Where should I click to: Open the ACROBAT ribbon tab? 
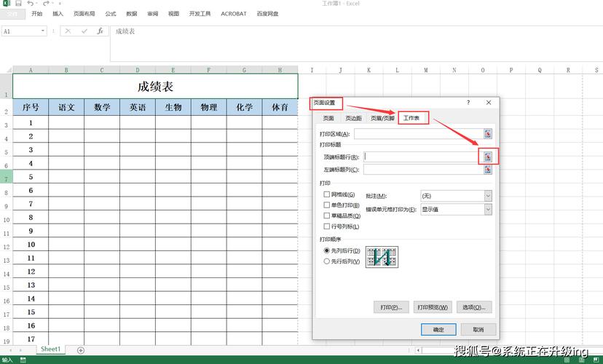click(234, 14)
